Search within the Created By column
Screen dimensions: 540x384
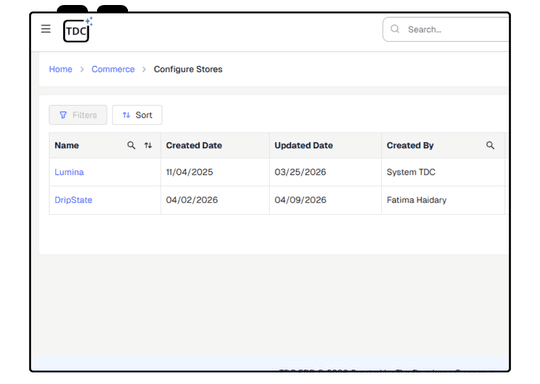(490, 145)
